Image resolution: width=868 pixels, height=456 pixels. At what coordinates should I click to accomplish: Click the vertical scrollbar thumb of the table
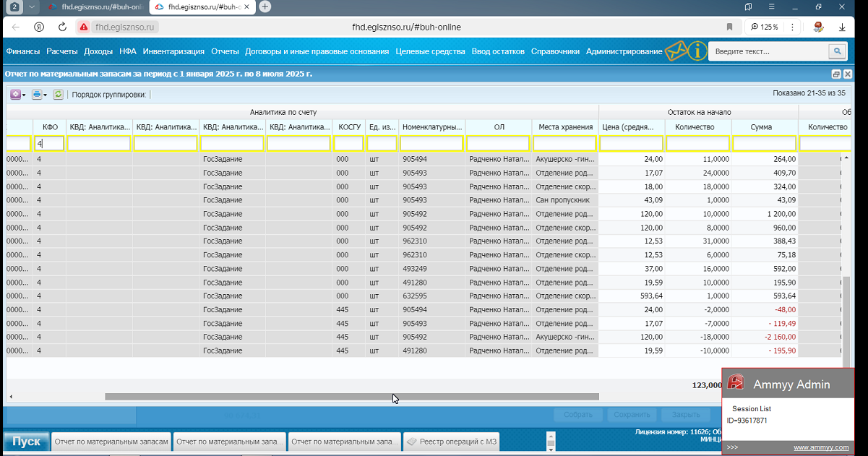point(846,322)
